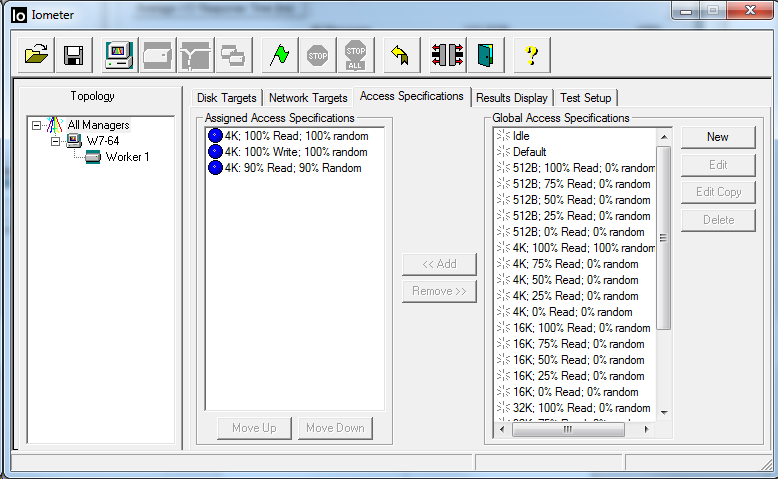Select '16K; 50% Read; 0% random'
Viewport: 778px width, 479px height.
(579, 360)
